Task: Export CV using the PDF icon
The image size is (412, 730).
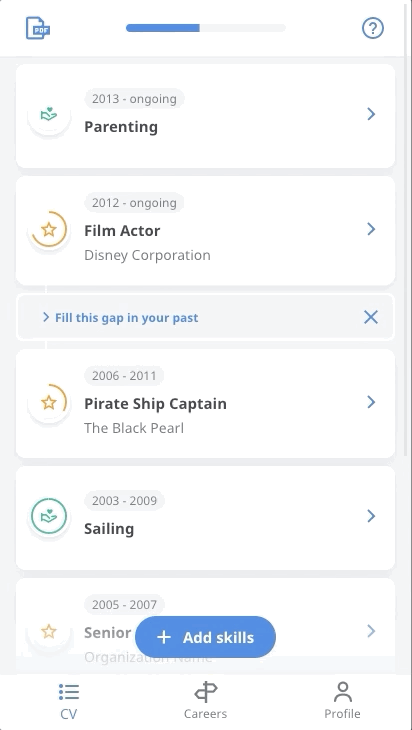Action: [38, 28]
